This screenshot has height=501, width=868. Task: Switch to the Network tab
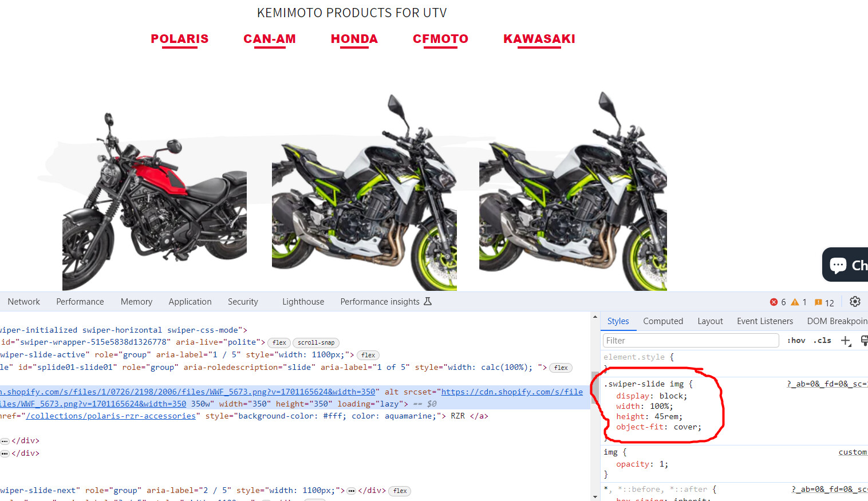tap(24, 302)
